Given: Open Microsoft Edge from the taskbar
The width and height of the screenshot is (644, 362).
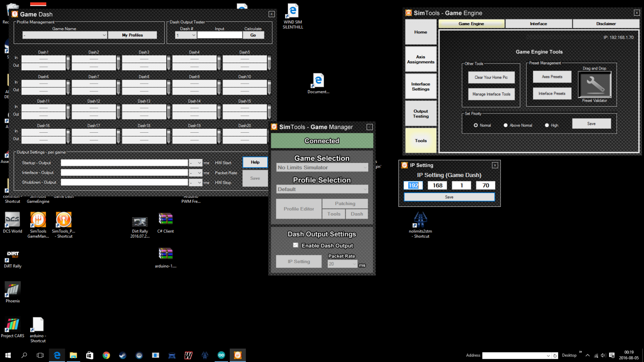Looking at the screenshot, I should [x=57, y=355].
